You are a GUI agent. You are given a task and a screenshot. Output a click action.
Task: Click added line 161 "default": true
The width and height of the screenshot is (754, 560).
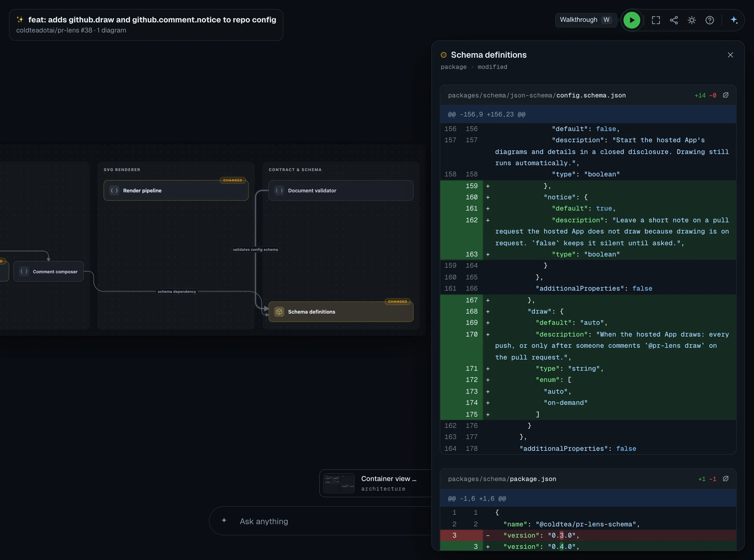pyautogui.click(x=588, y=209)
